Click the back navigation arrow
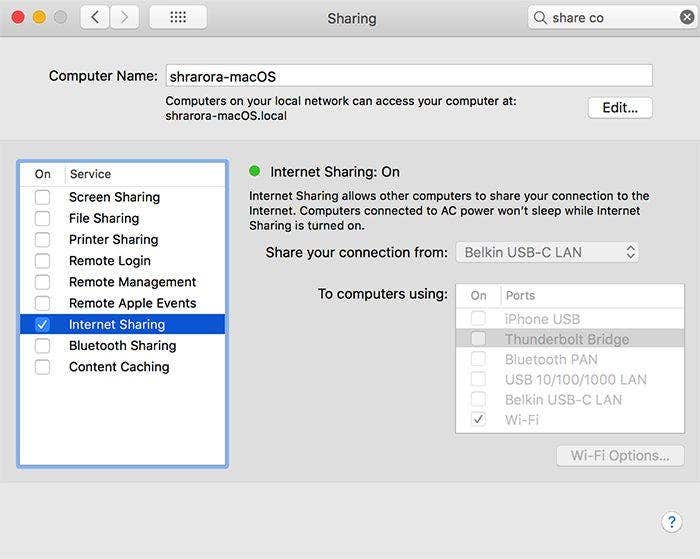 point(95,17)
